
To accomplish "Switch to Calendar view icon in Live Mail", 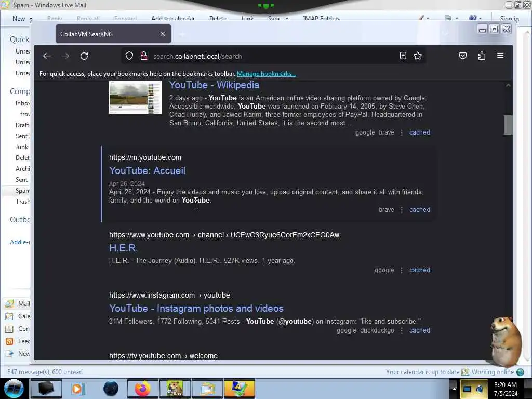I will pos(9,316).
